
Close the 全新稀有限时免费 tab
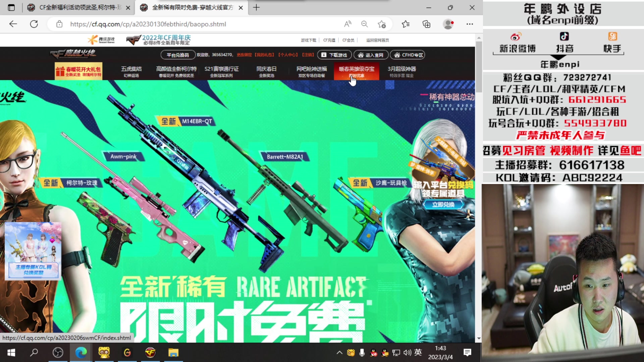point(241,8)
